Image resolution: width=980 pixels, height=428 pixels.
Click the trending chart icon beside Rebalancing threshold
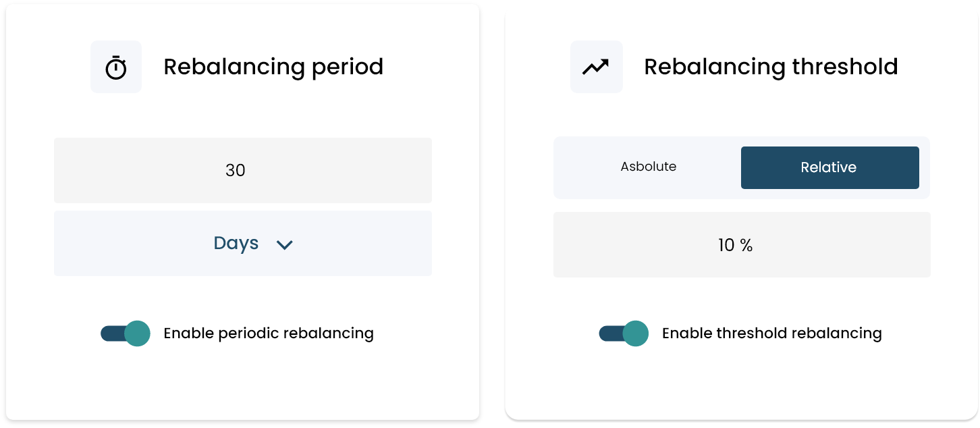[597, 66]
